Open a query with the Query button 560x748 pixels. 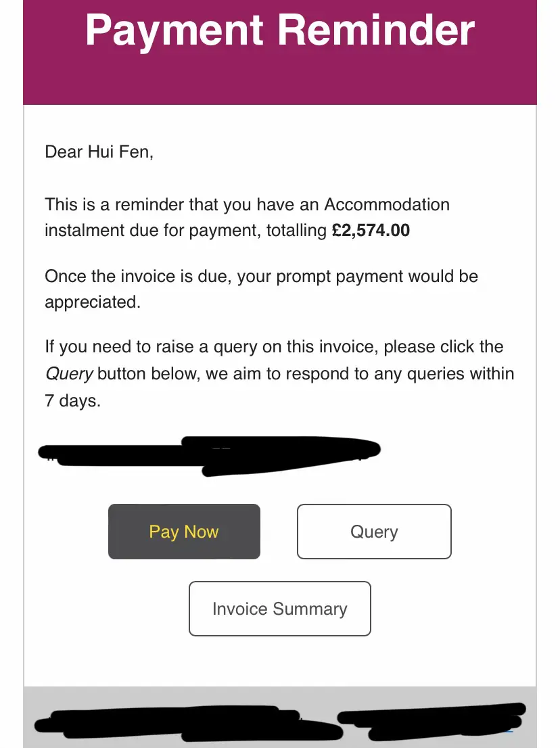coord(374,532)
